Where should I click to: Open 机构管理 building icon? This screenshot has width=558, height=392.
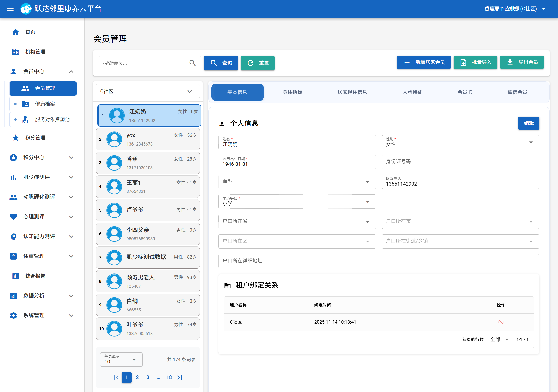click(16, 51)
